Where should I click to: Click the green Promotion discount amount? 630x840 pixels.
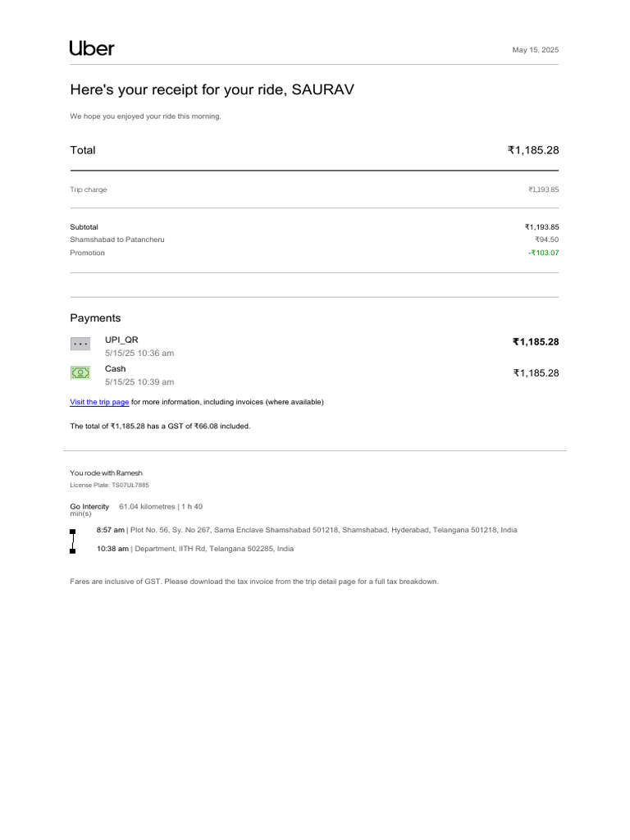(x=543, y=253)
